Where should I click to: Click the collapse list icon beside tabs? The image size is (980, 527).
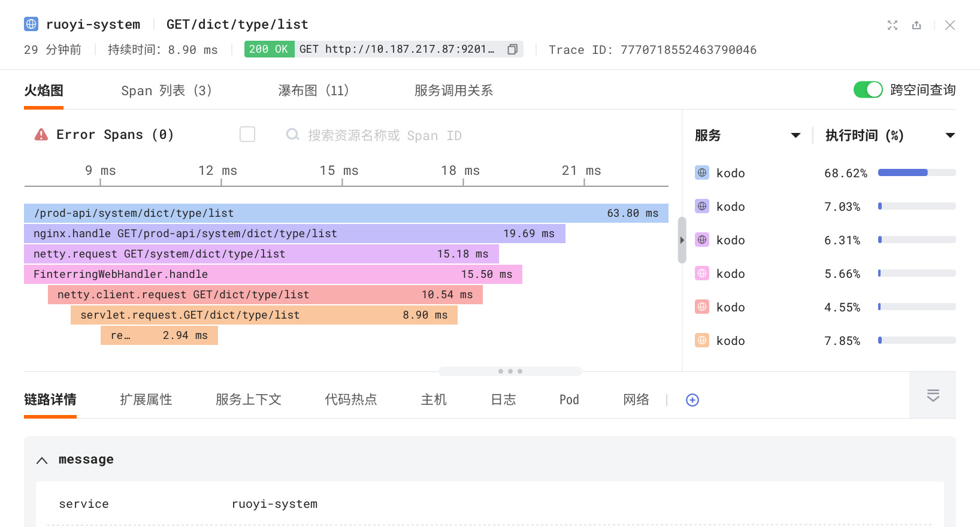point(933,395)
